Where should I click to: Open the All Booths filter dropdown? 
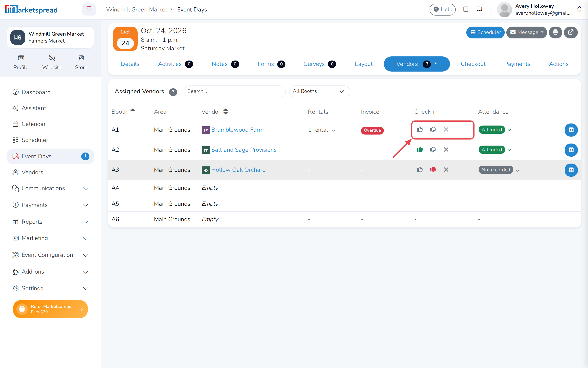click(x=319, y=91)
